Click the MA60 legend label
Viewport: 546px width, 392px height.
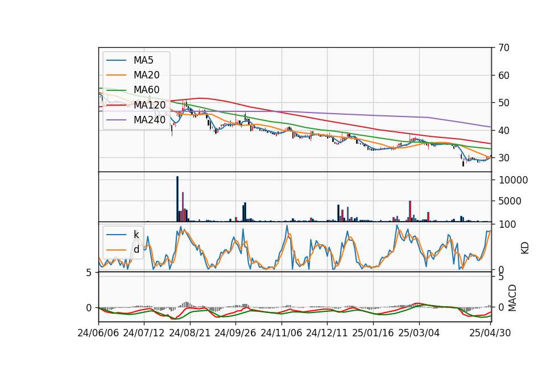[146, 90]
